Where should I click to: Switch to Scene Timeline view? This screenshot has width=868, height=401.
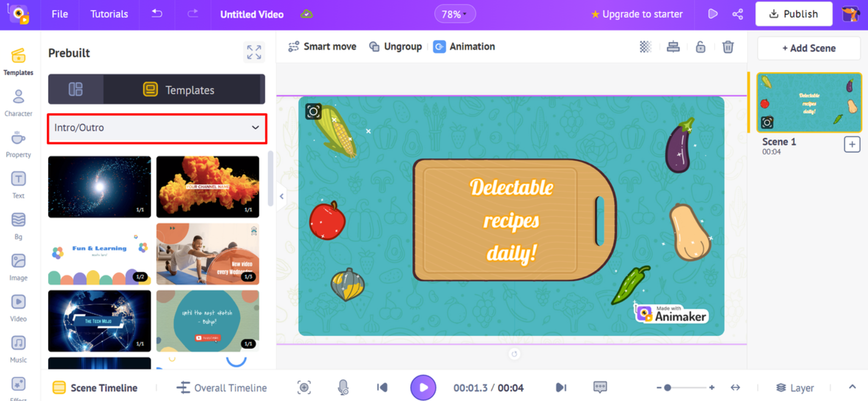click(95, 388)
